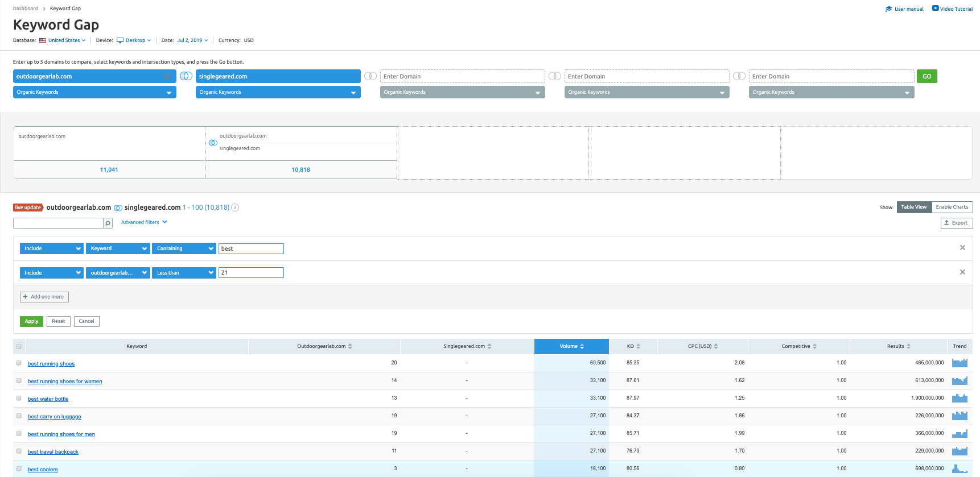Sort by Volume column arrows

582,346
